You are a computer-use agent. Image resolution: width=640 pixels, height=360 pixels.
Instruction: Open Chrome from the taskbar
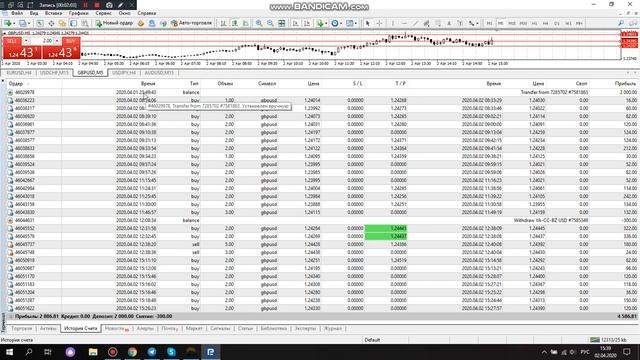click(x=132, y=352)
